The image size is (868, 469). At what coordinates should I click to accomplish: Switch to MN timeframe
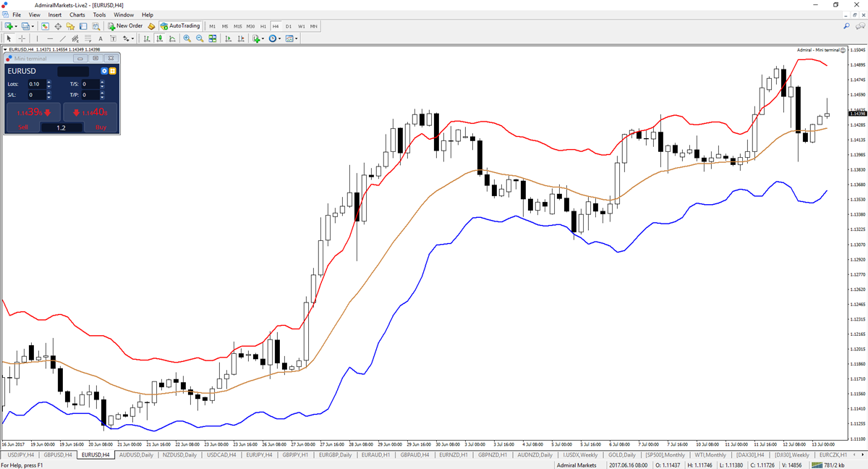314,26
